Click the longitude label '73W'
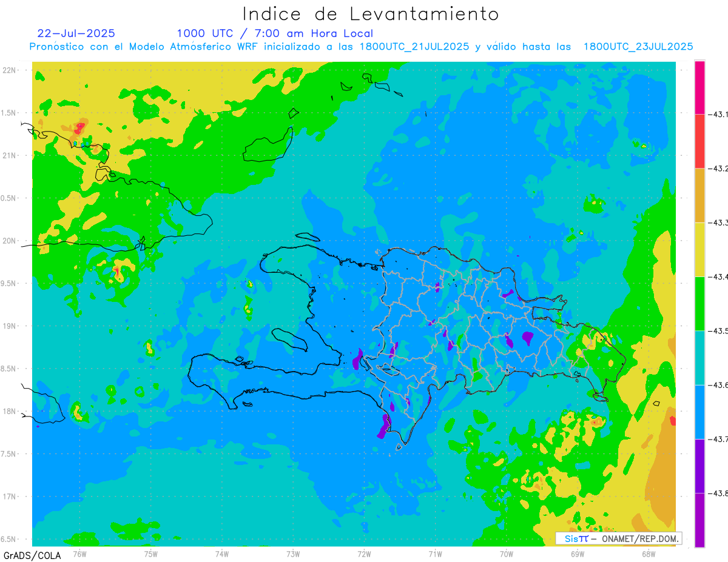 pos(293,554)
